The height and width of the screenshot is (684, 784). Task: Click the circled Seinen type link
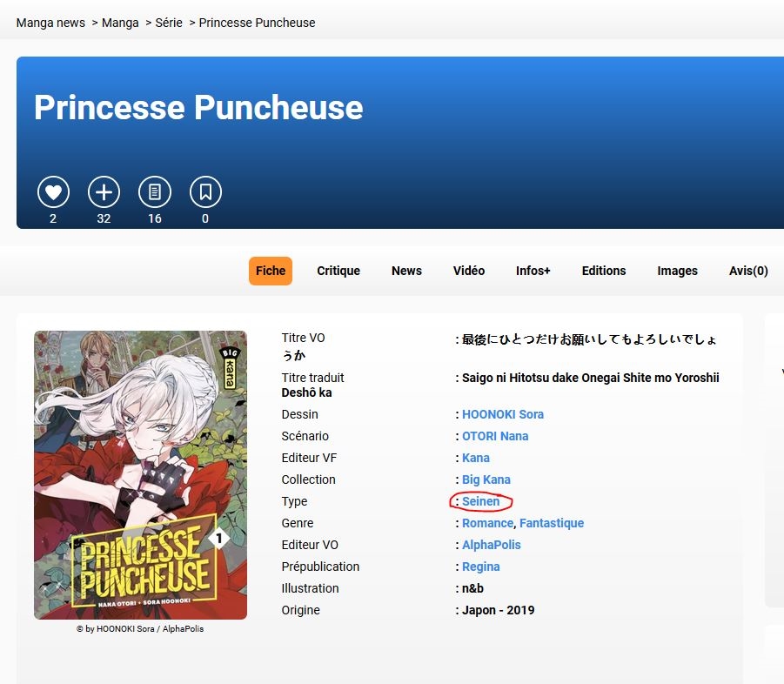point(480,501)
